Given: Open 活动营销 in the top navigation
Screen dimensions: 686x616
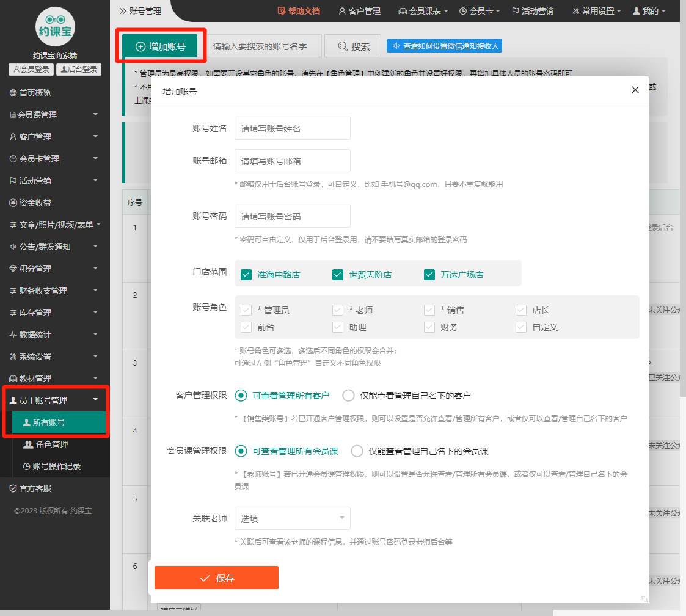Looking at the screenshot, I should pos(533,11).
